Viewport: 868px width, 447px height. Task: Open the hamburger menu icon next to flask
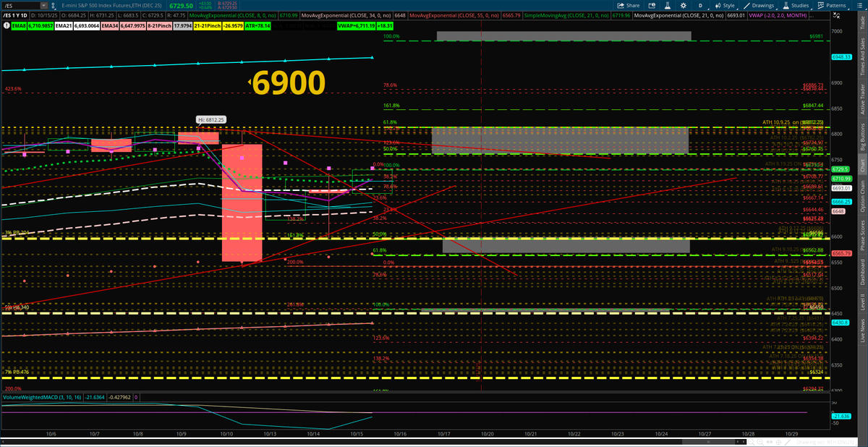click(x=859, y=5)
